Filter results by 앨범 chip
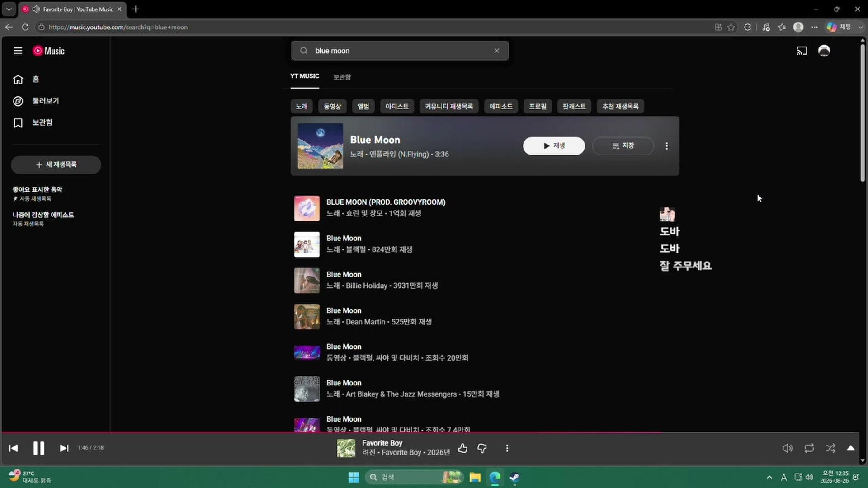868x488 pixels. click(x=363, y=107)
